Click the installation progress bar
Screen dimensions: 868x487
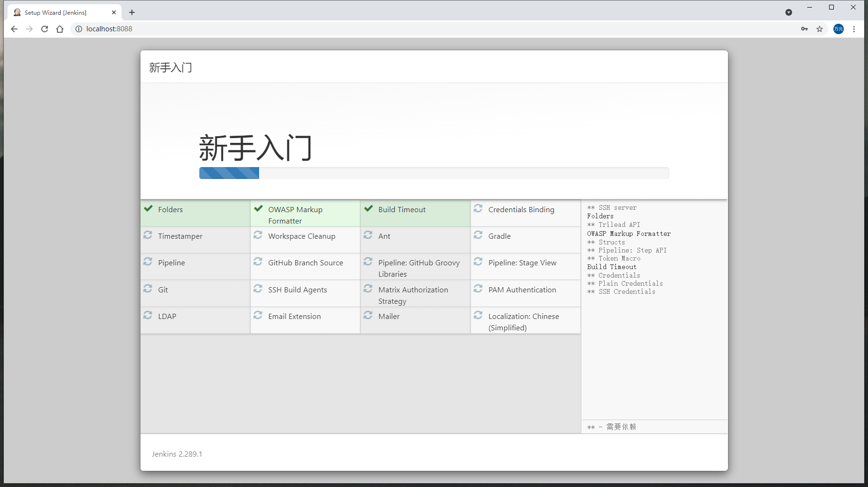[x=434, y=173]
